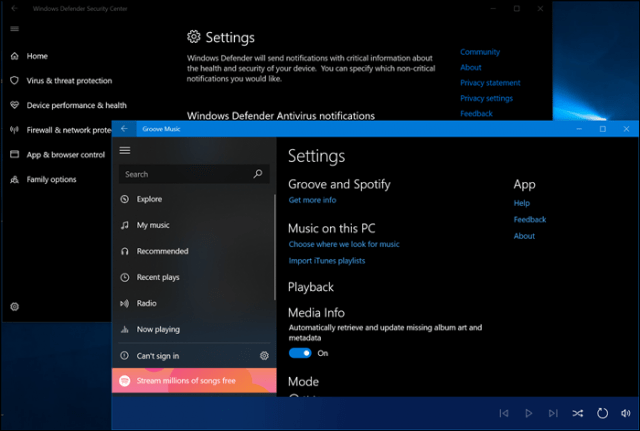Open the Groove Music hamburger menu
Screen dimensions: 640x431
coord(125,151)
